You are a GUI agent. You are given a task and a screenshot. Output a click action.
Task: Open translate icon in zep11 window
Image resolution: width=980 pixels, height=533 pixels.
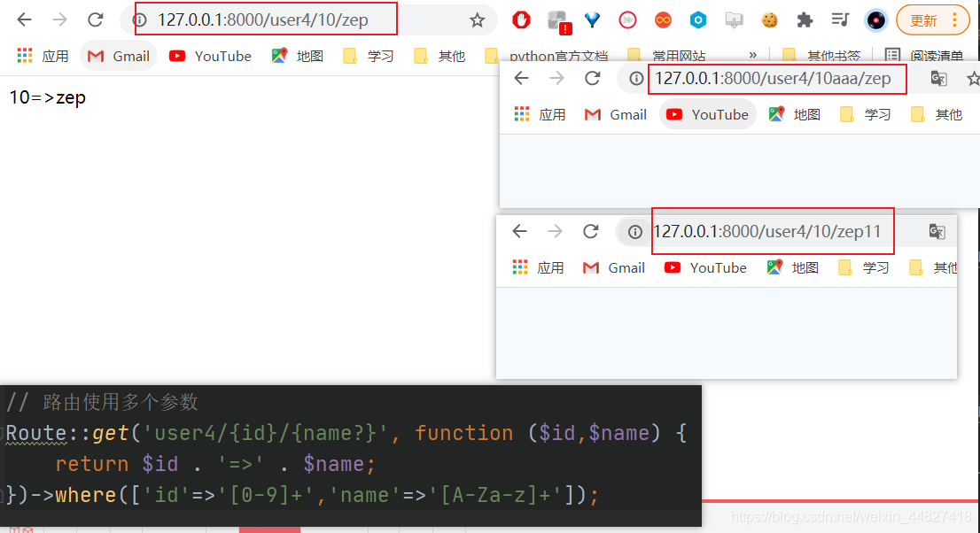[x=937, y=232]
